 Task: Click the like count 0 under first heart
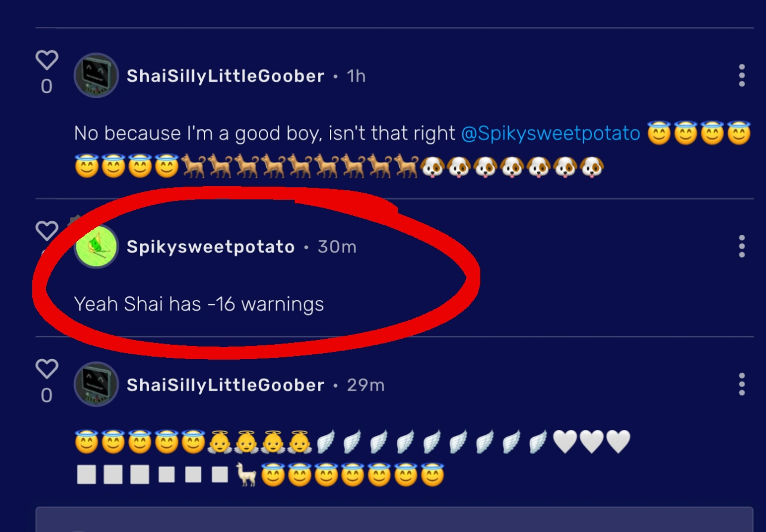point(47,87)
